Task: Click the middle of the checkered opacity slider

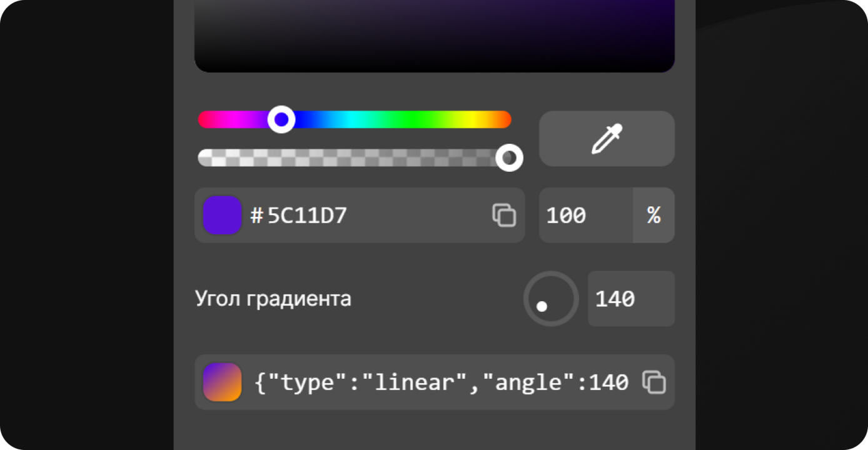Action: [x=355, y=157]
